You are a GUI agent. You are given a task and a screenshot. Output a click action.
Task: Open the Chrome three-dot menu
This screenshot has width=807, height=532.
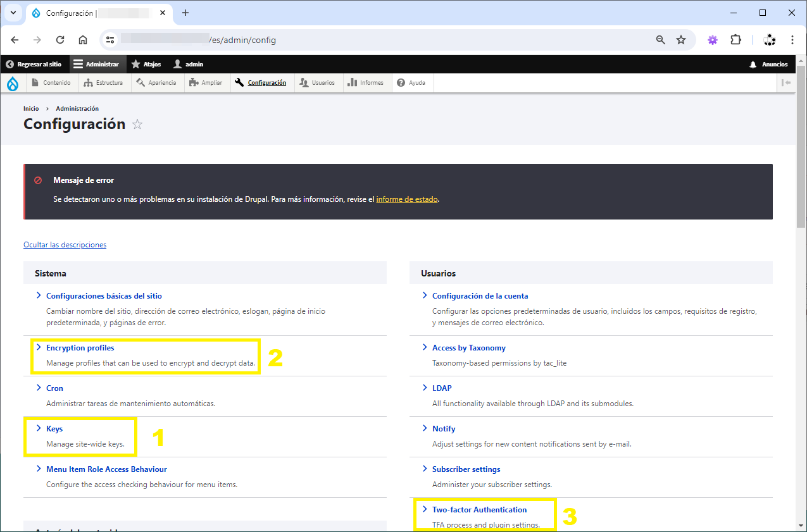(x=792, y=40)
